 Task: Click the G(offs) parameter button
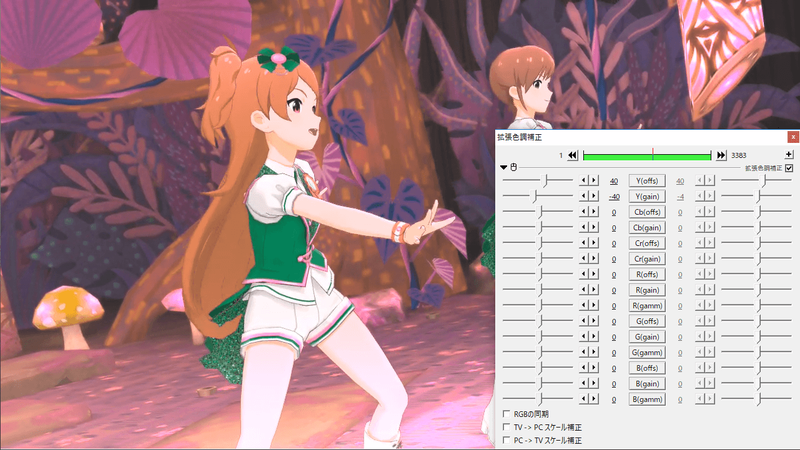(647, 321)
